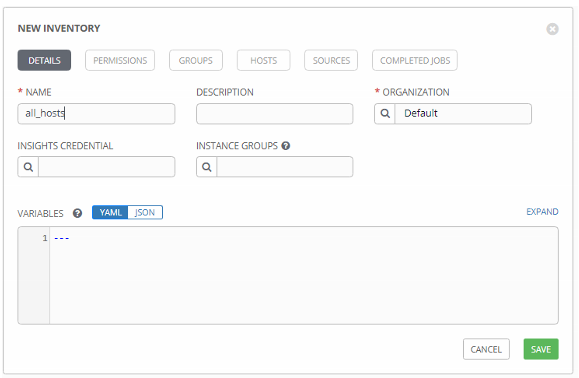Place cursor in Variables code editor
Screen dimensions: 579x378
click(304, 275)
